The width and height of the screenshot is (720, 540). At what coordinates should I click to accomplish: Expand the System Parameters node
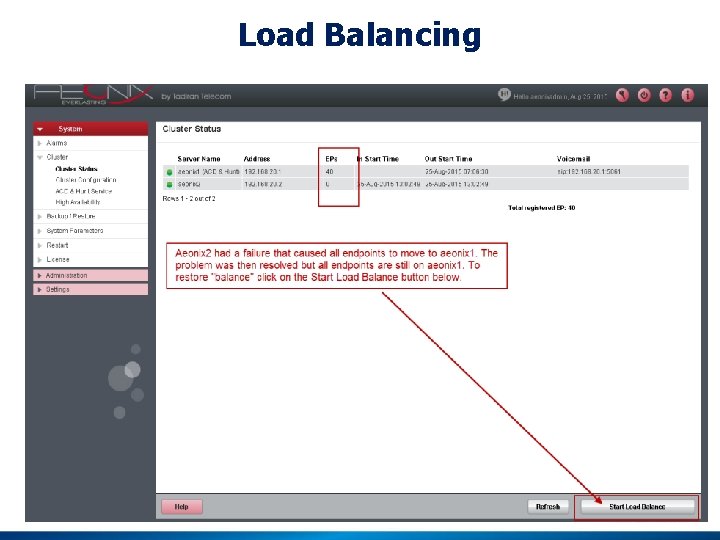[40, 231]
